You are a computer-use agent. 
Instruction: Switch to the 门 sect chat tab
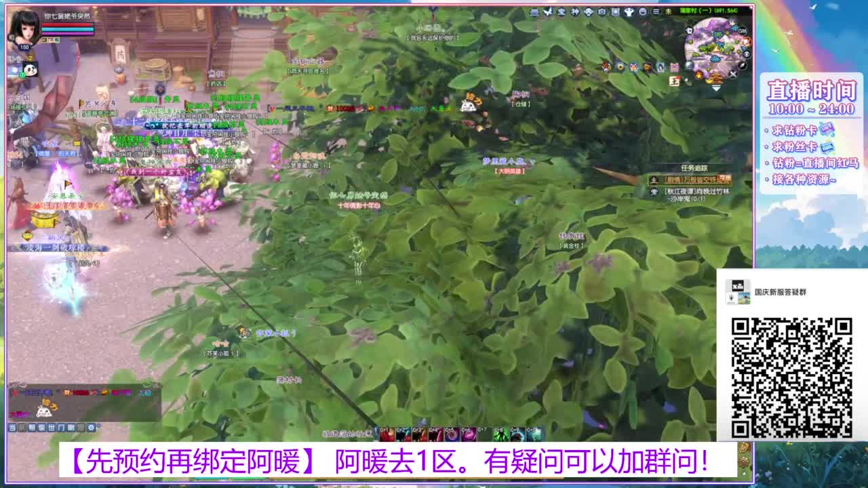point(61,428)
